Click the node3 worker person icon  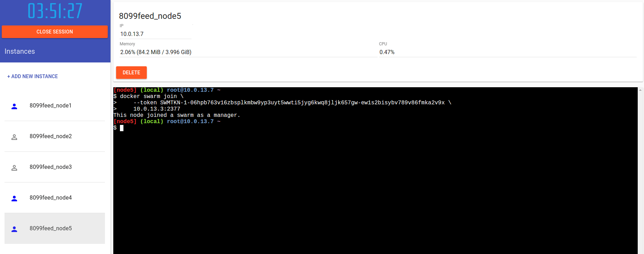pos(14,168)
